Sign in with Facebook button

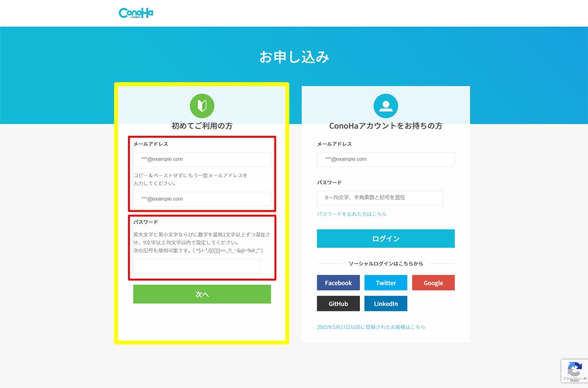338,283
